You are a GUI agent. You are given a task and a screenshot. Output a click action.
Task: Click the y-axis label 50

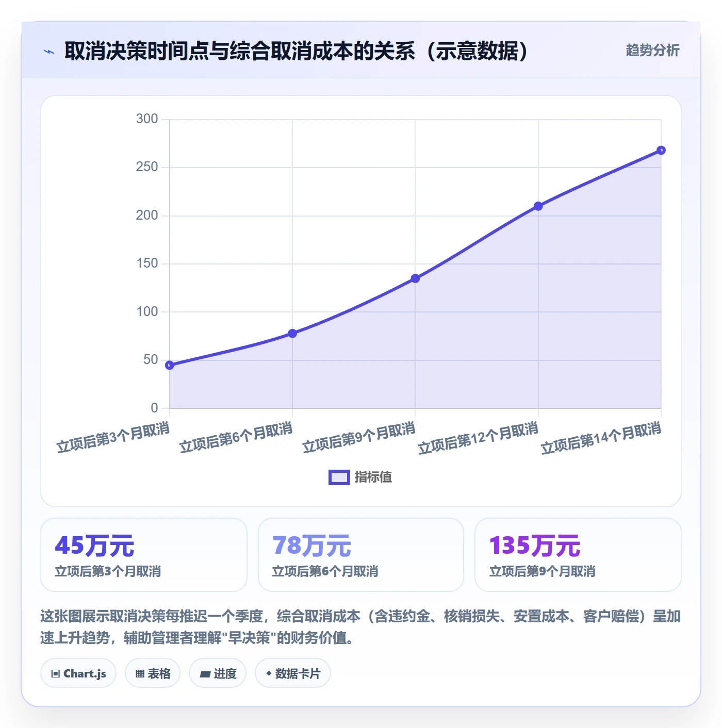click(151, 360)
